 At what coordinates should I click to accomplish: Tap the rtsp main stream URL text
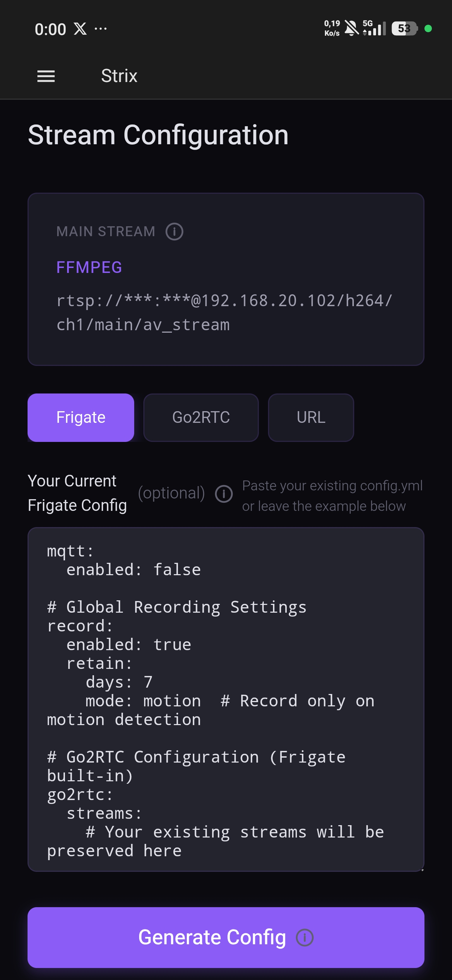pos(224,313)
